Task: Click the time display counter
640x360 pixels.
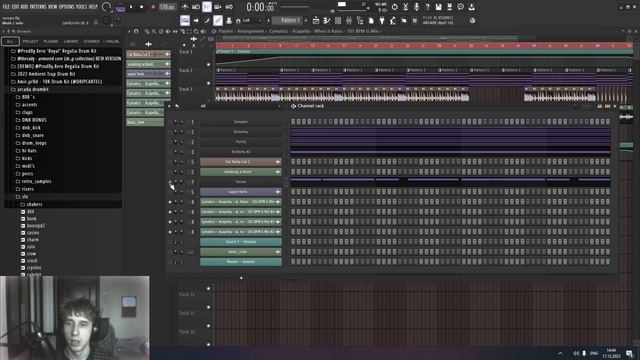Action: click(261, 7)
